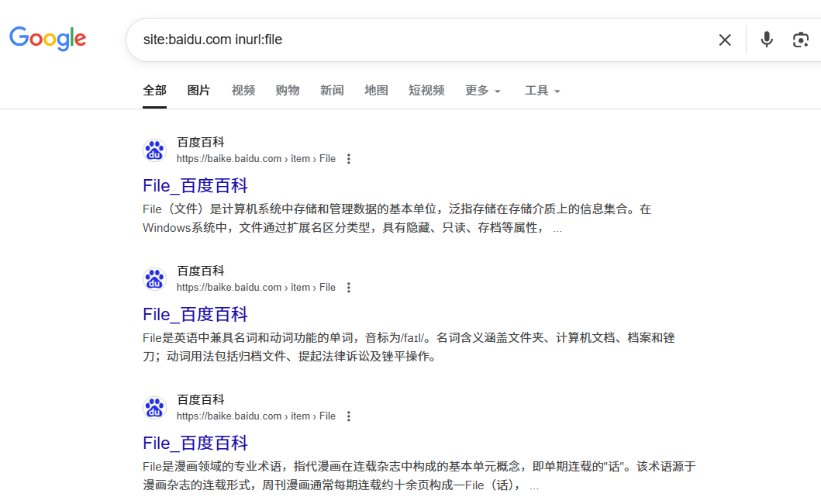The height and width of the screenshot is (504, 821).
Task: Click Baidu paw favicon of the 文件 result
Action: click(154, 150)
